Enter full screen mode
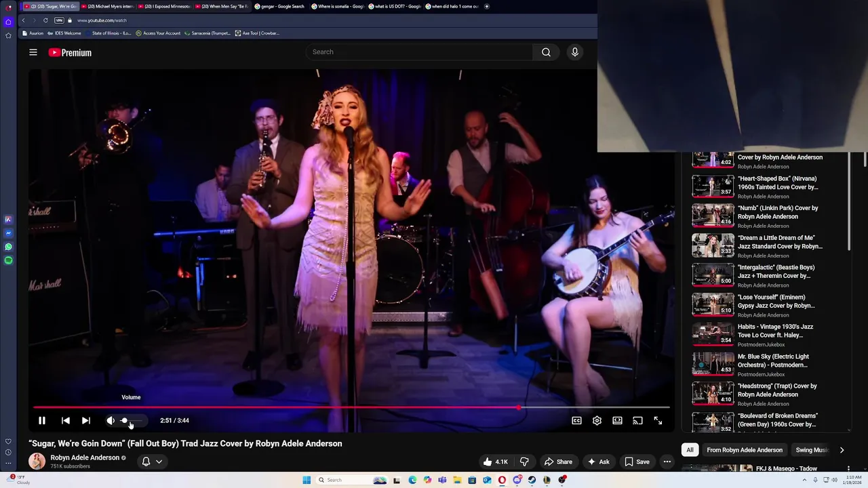Image resolution: width=868 pixels, height=488 pixels. [658, 420]
